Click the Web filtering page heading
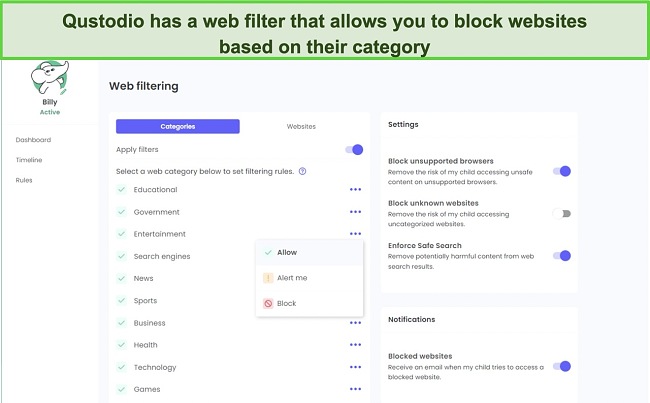 (x=144, y=86)
